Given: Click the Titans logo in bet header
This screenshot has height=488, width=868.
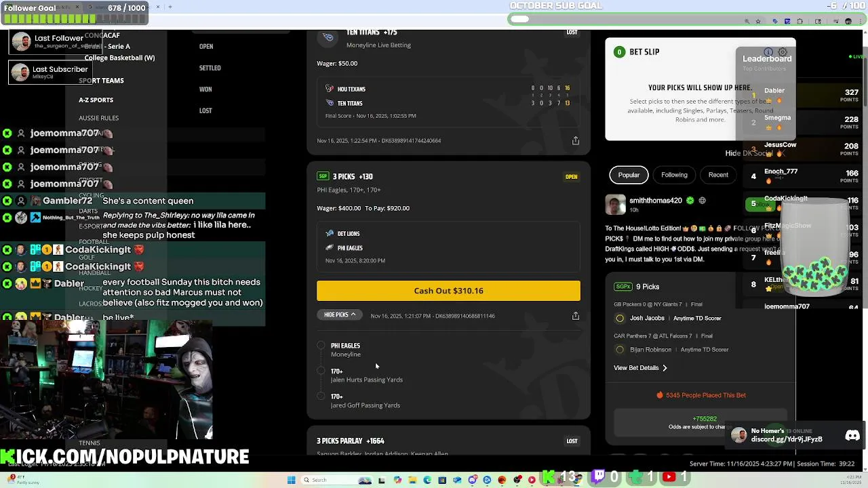Looking at the screenshot, I should [x=329, y=37].
